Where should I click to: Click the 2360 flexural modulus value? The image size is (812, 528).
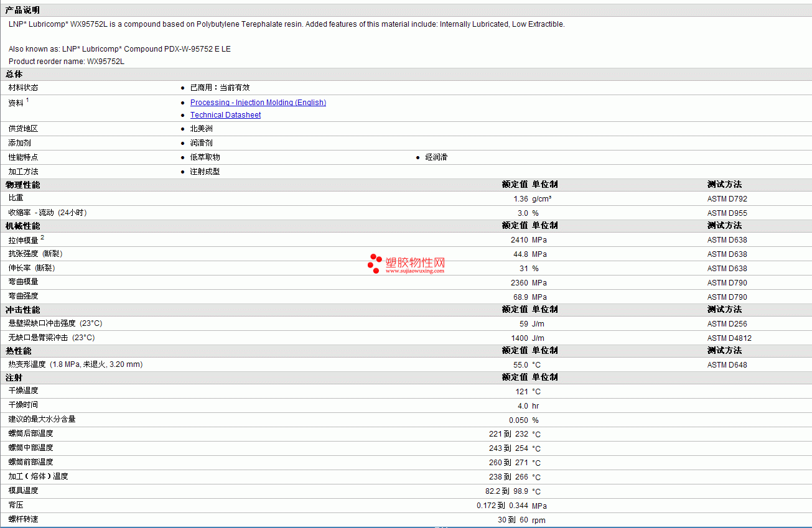pos(520,283)
